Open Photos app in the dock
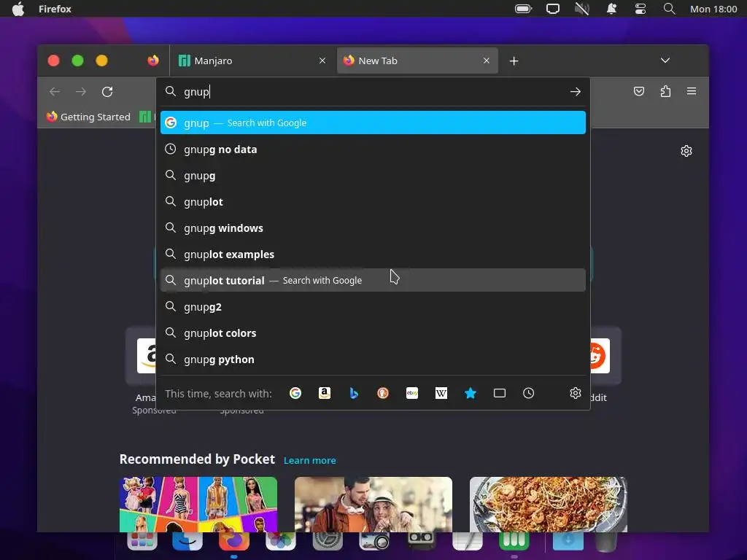This screenshot has width=747, height=560. click(x=281, y=541)
